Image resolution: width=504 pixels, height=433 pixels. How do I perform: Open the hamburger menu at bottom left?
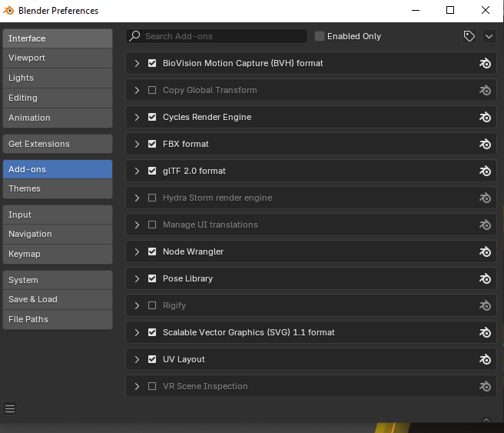click(10, 408)
